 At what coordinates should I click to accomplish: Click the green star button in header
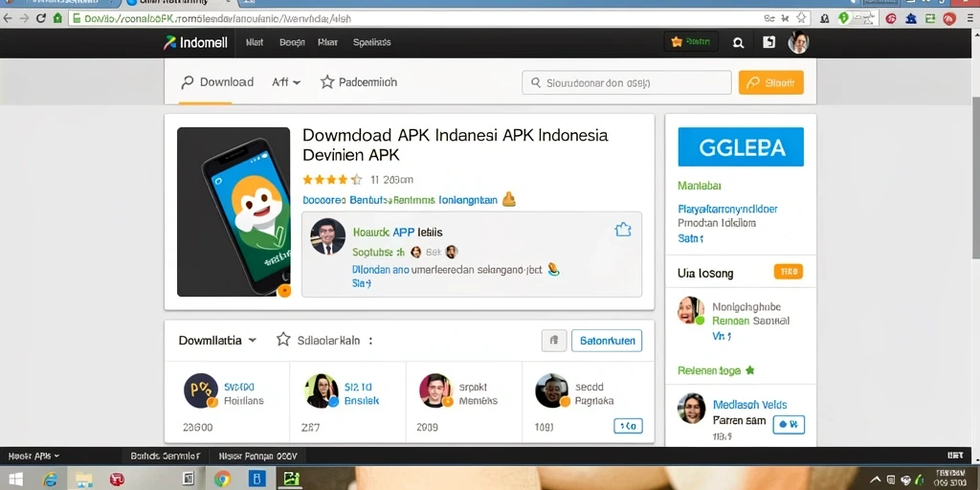click(x=691, y=42)
